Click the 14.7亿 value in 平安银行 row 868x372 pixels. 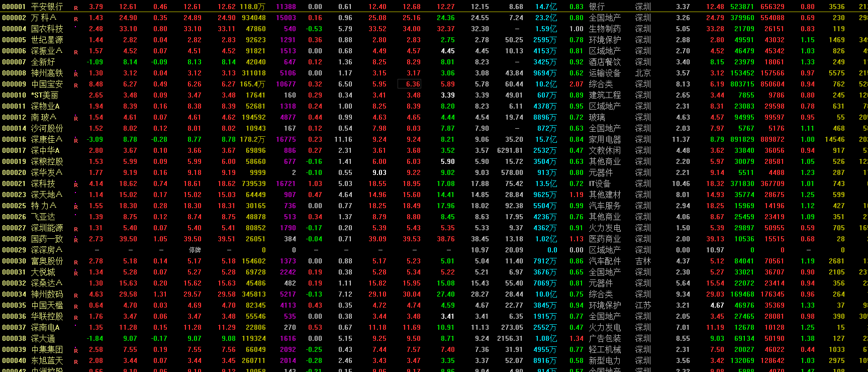[x=546, y=7]
